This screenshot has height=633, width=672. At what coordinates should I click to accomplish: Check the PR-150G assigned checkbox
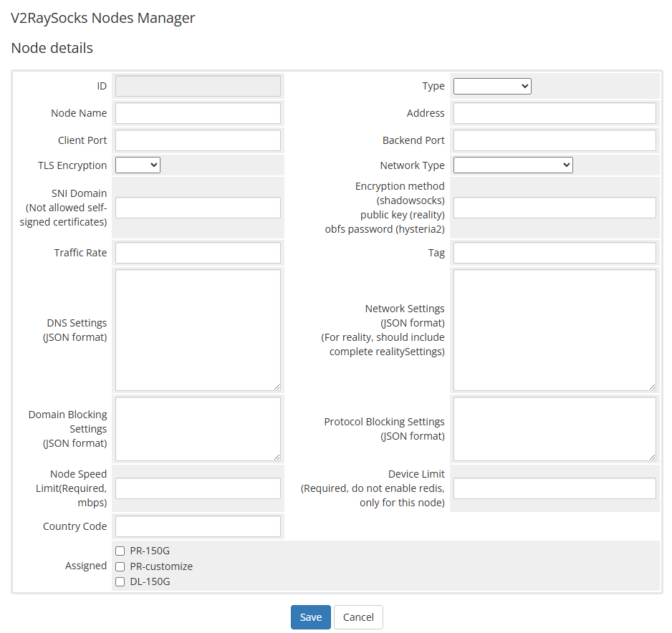point(120,551)
